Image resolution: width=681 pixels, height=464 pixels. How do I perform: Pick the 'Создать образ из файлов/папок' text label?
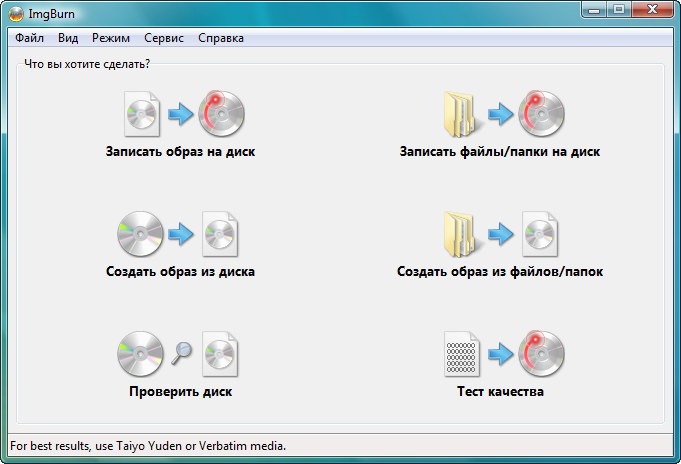click(x=500, y=271)
